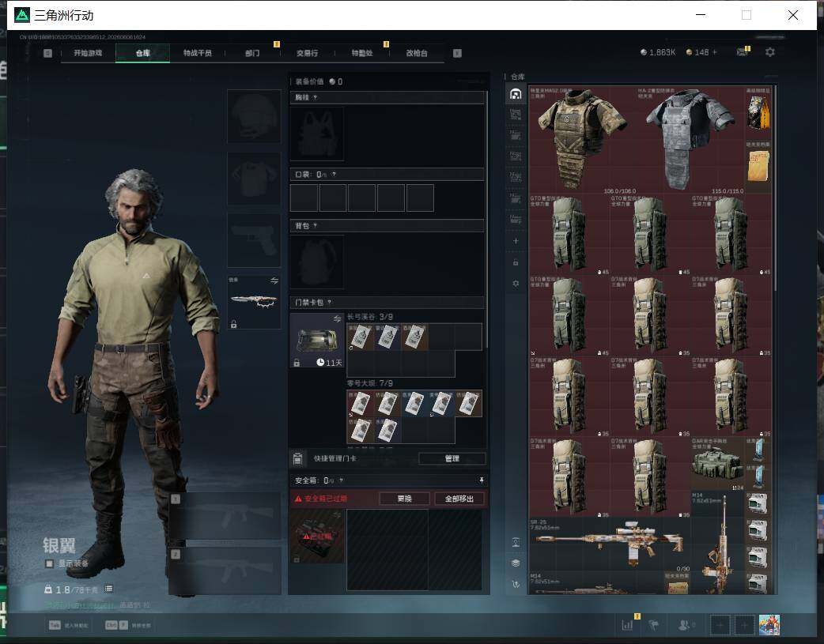The height and width of the screenshot is (644, 824).
Task: Select the empty body armor slot
Action: coord(254,179)
